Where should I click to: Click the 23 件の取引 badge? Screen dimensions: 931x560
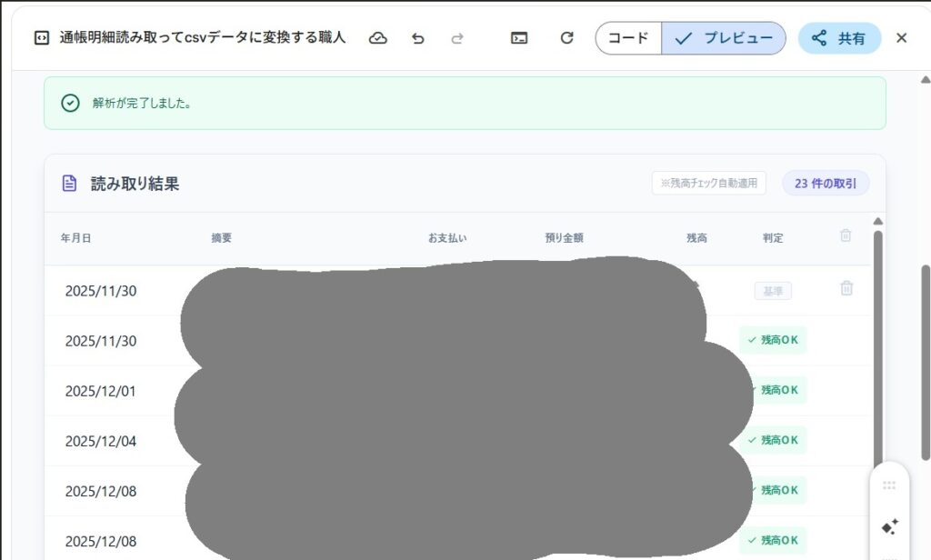click(826, 184)
